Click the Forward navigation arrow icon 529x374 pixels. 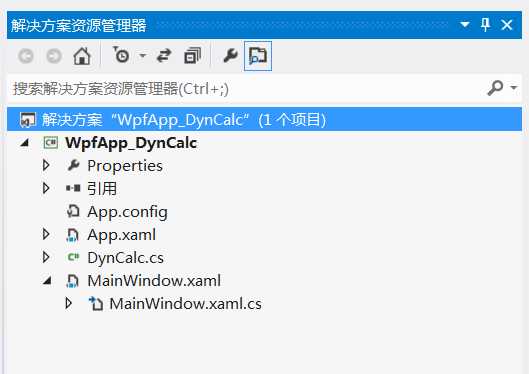pos(54,56)
